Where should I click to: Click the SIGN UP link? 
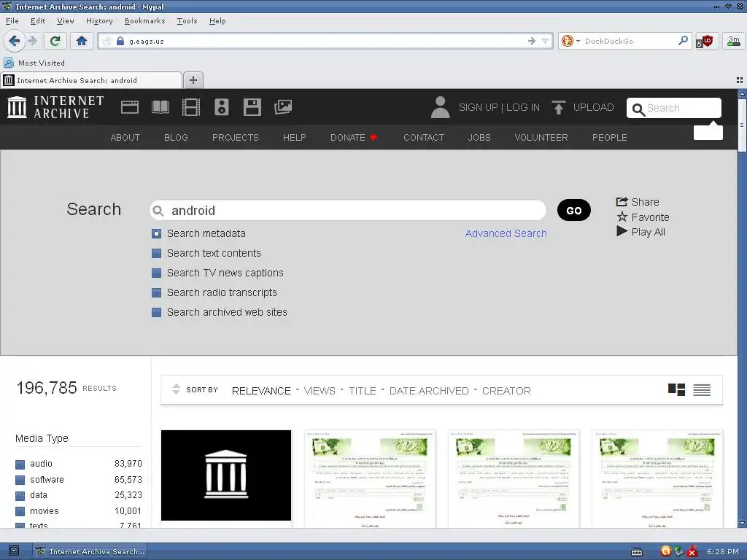(479, 108)
